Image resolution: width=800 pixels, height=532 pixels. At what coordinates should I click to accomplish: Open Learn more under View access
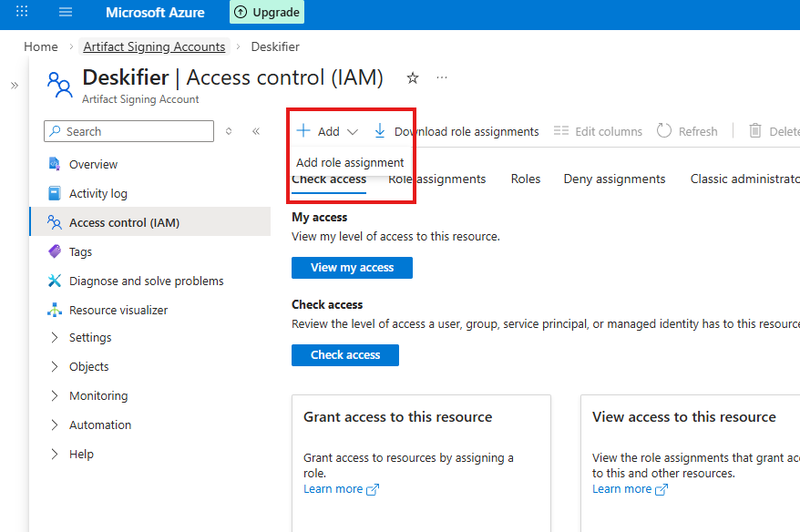tap(621, 489)
